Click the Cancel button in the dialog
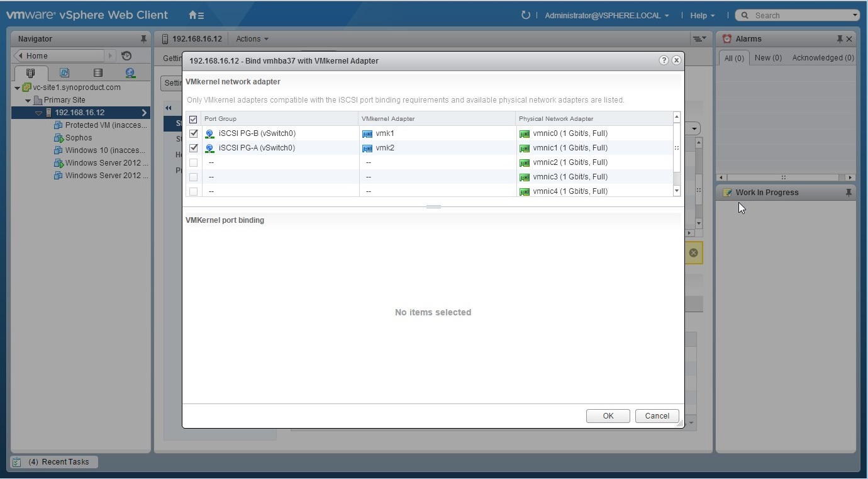 [657, 415]
